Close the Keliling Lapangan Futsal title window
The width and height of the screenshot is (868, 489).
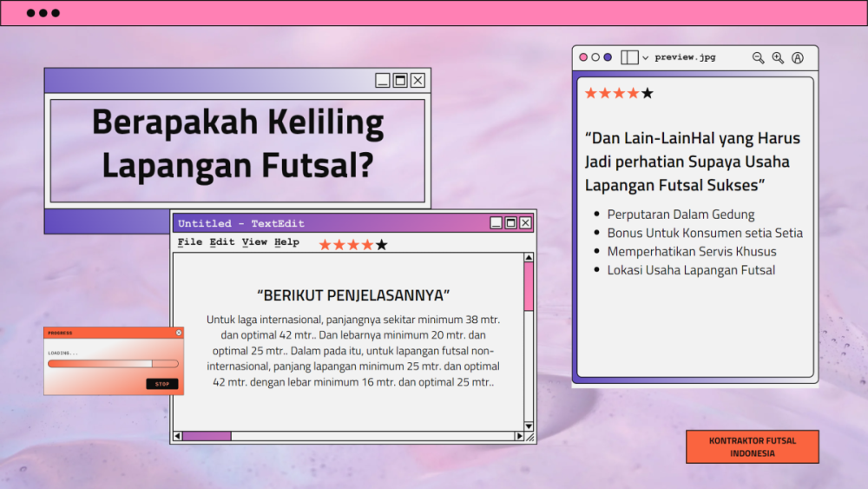click(418, 80)
